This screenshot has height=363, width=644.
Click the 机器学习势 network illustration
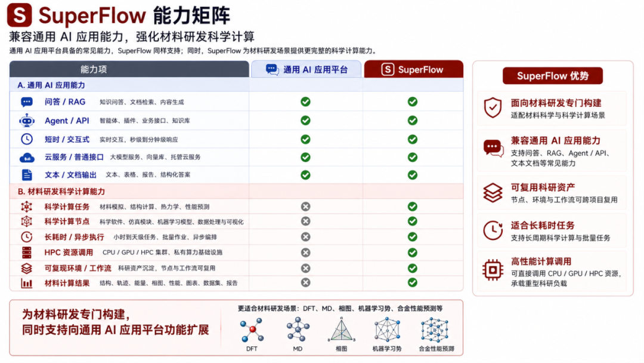(387, 330)
